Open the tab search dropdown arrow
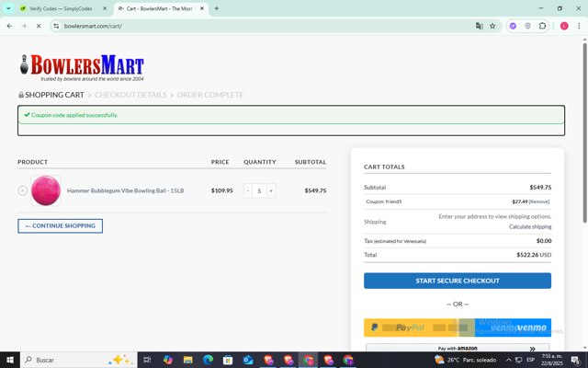Screen dimensions: 588x368 click(8, 8)
